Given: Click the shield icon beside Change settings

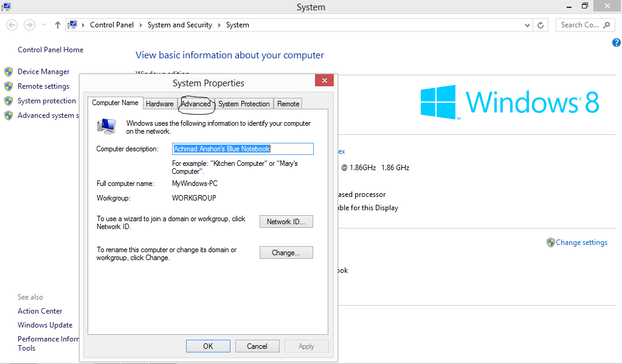Looking at the screenshot, I should coord(551,242).
